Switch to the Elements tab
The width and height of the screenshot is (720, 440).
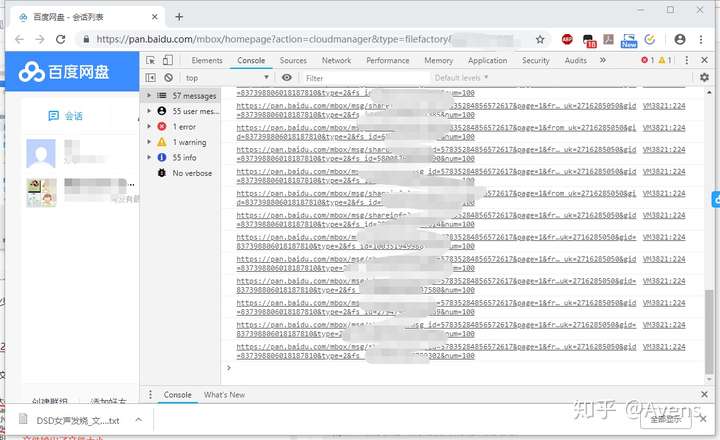click(x=207, y=60)
